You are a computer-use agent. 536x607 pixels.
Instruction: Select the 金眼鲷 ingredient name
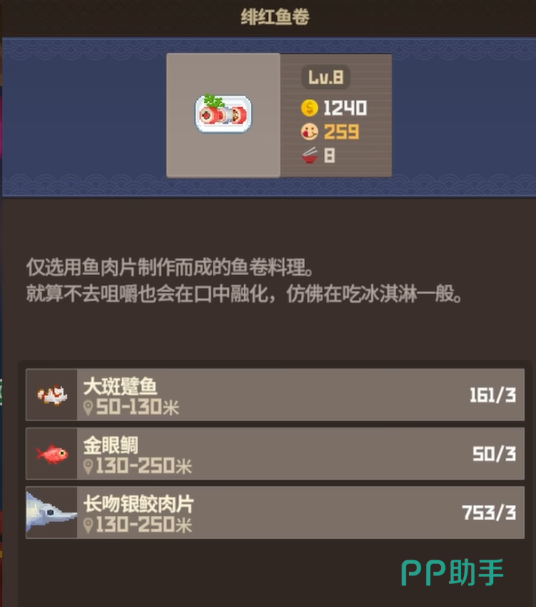coord(111,445)
